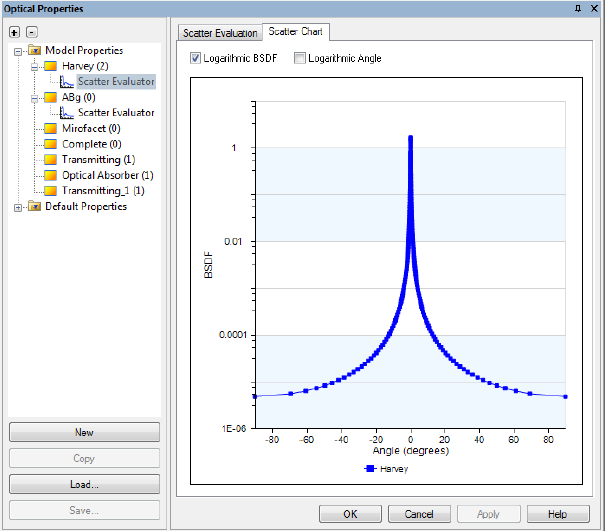605x531 pixels.
Task: Click the 0.0001 axis label
Action: pos(233,335)
